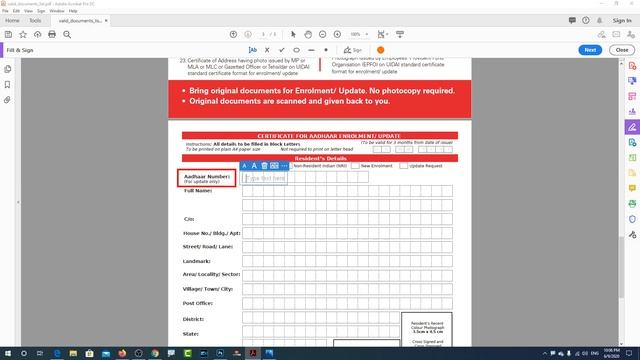
Task: Open the fit page options dropdown
Action: tap(382, 34)
